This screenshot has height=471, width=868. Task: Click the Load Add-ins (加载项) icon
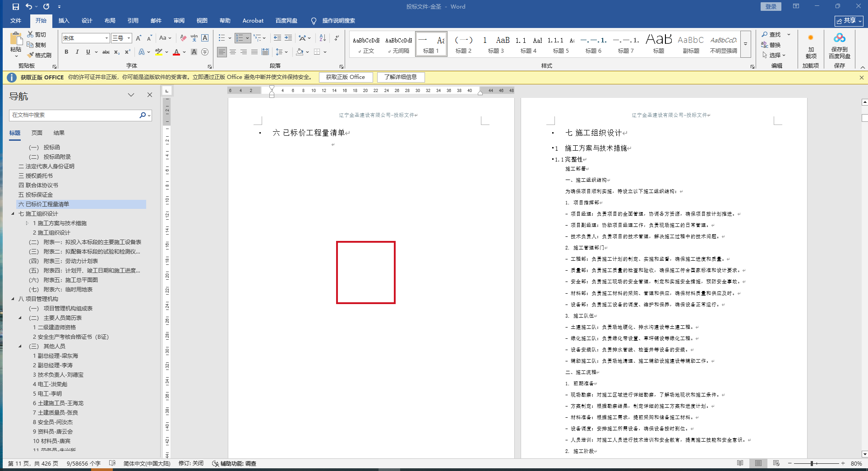[x=811, y=38]
